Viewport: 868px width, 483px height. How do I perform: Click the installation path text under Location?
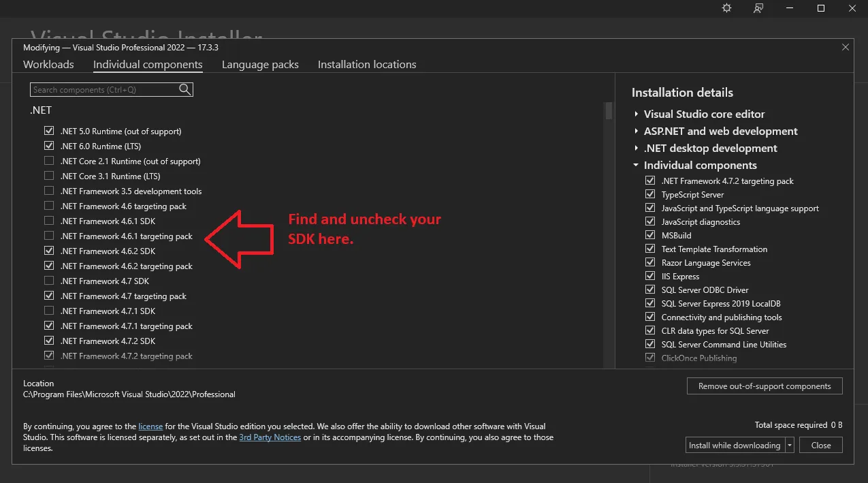[129, 394]
